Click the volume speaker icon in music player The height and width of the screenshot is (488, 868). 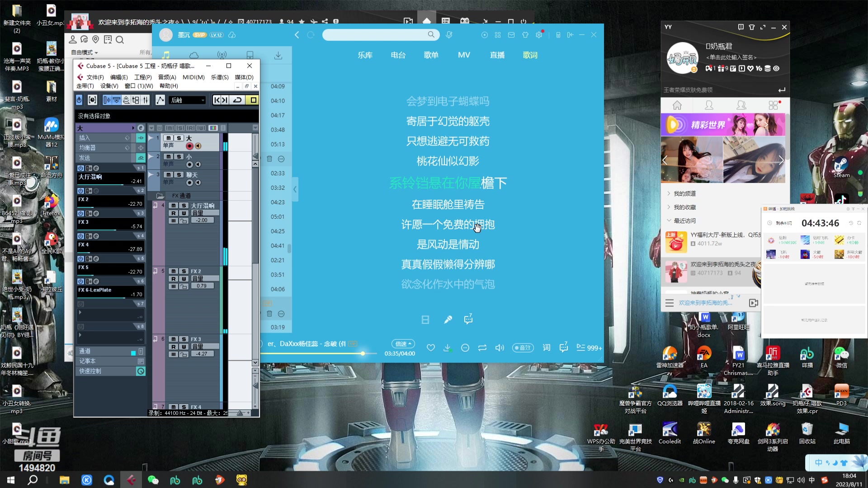pyautogui.click(x=500, y=347)
